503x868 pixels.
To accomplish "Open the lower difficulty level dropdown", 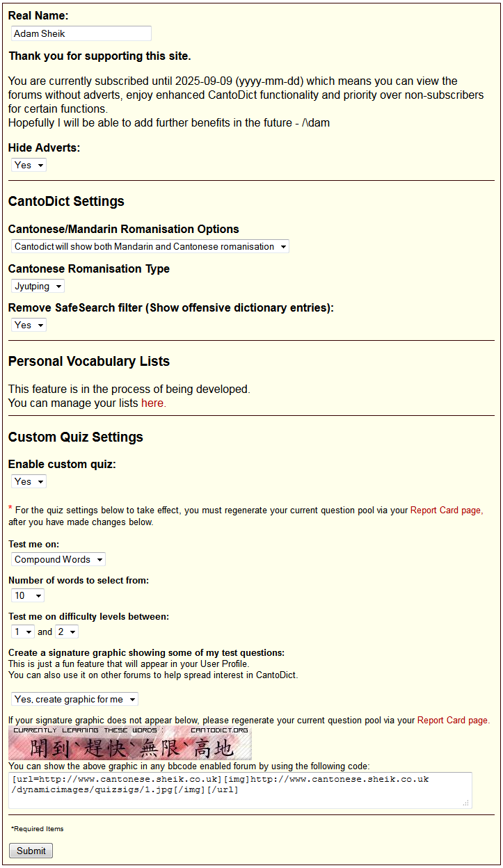I will [23, 632].
